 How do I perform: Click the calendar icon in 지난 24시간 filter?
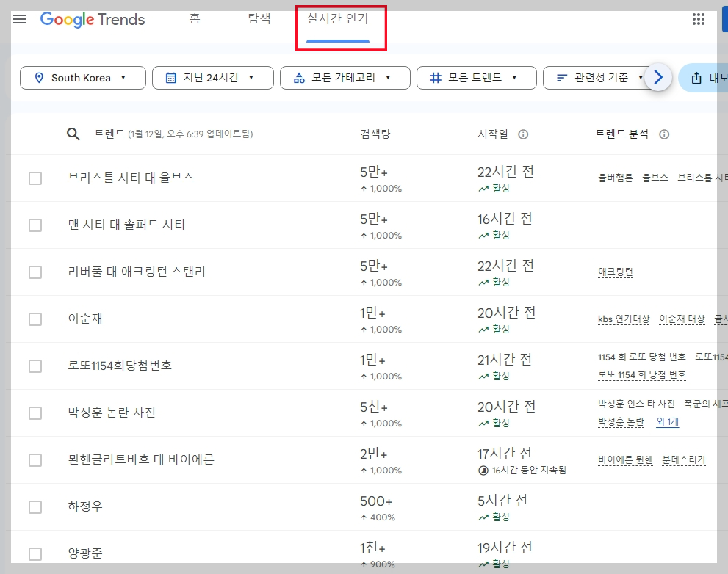pyautogui.click(x=171, y=78)
